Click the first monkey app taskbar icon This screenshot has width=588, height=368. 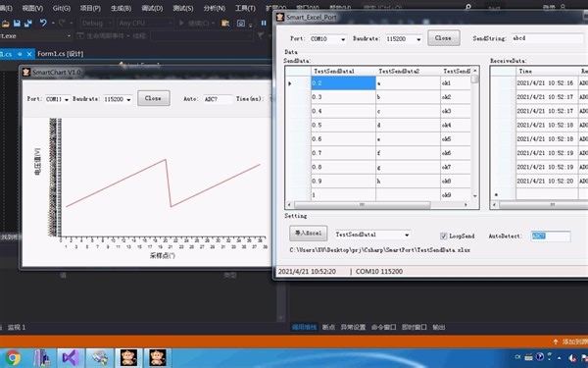[x=128, y=357]
